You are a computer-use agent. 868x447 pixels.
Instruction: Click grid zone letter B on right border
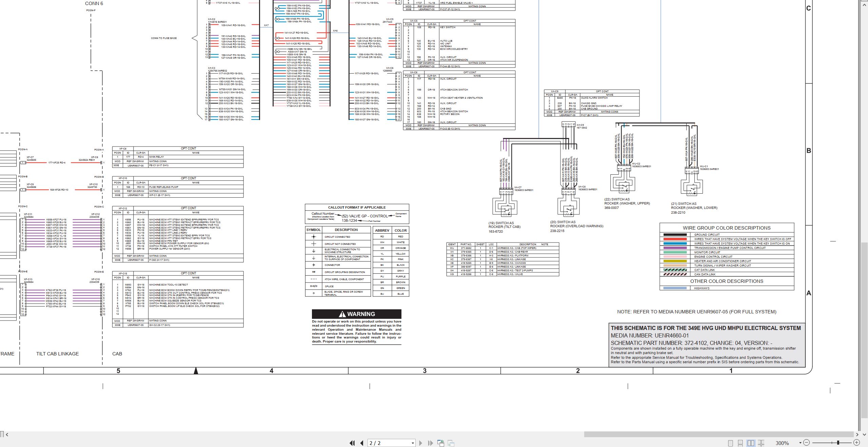click(x=809, y=151)
